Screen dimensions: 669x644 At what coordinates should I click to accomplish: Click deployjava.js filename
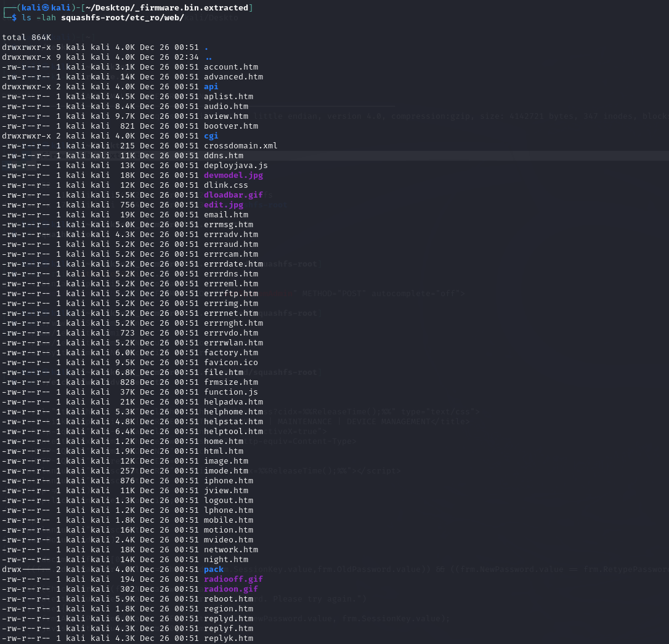click(236, 166)
